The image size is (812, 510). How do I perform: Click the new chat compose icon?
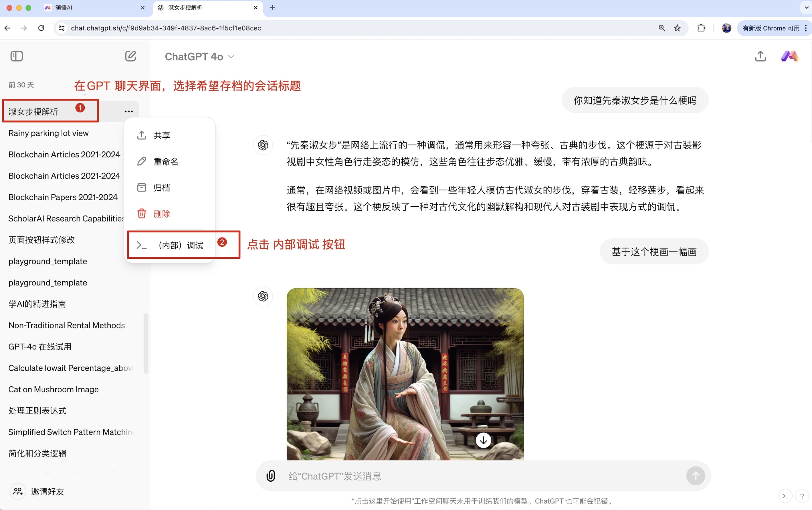(130, 56)
